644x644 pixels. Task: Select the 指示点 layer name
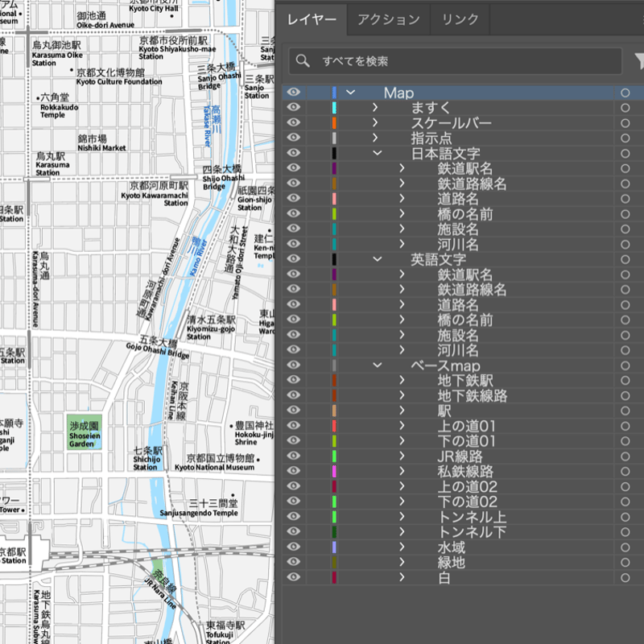point(431,138)
